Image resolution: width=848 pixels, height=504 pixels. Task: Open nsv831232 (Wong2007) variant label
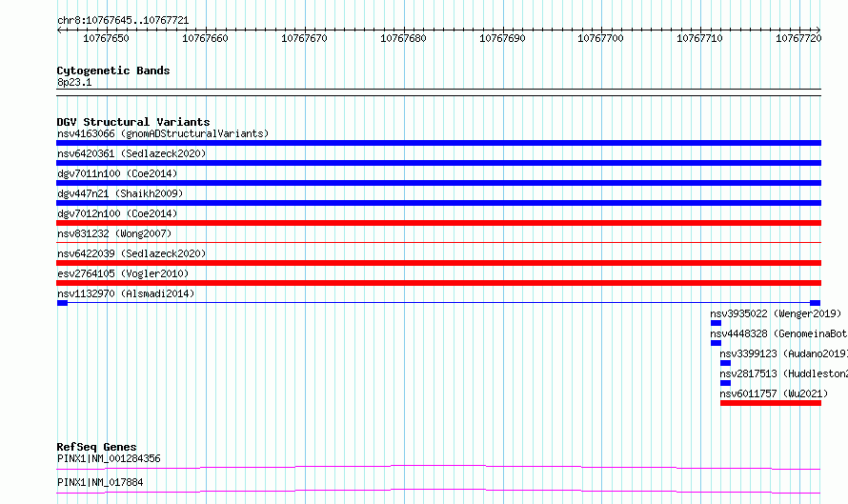(114, 233)
